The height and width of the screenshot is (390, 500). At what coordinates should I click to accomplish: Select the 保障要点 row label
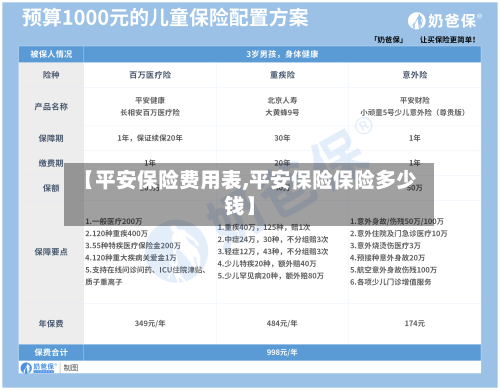(x=51, y=252)
